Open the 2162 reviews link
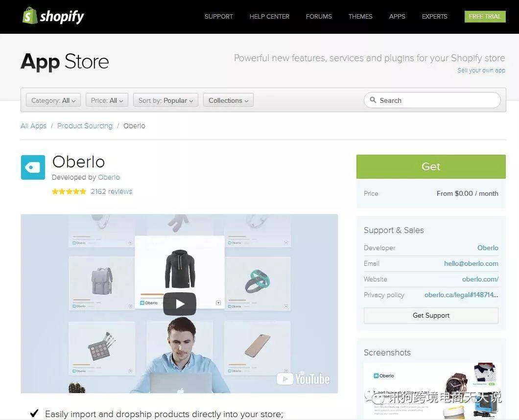 pyautogui.click(x=111, y=191)
